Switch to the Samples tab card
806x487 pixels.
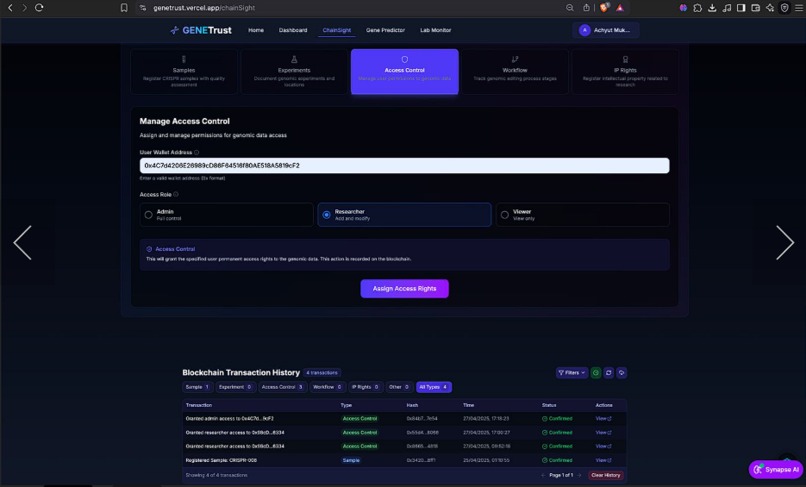coord(184,71)
